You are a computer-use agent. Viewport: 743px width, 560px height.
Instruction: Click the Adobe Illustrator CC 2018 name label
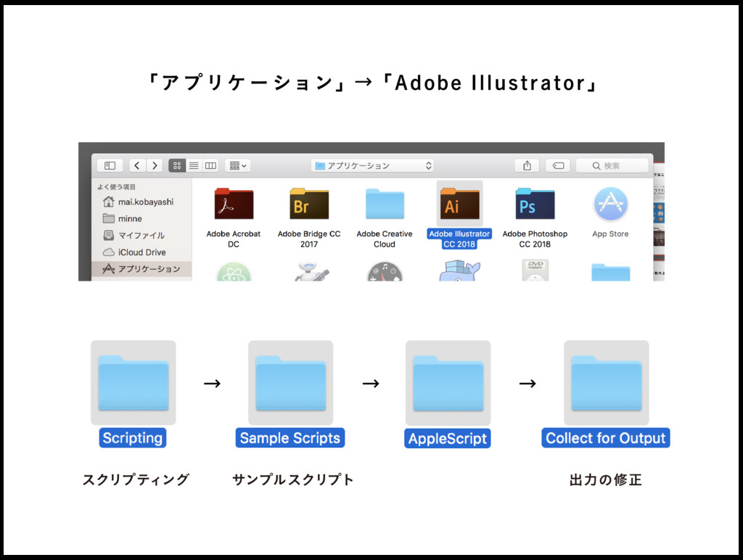click(x=459, y=239)
